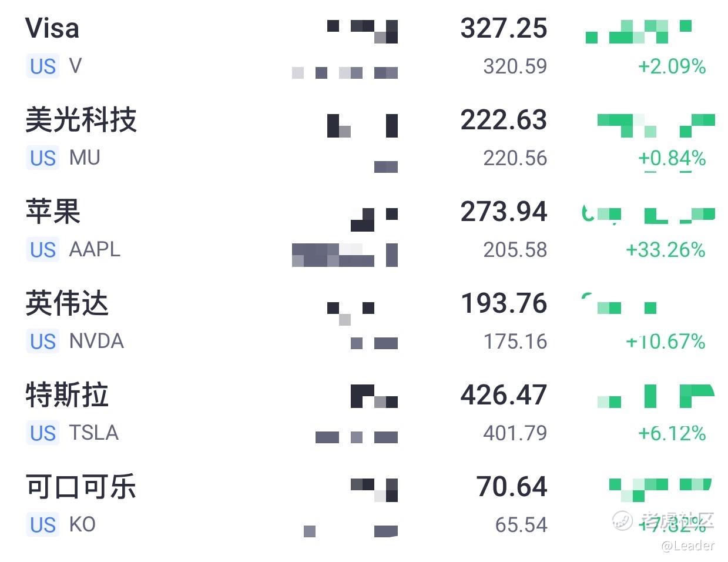Click the @Leader watermark text
728x562 pixels.
point(687,546)
